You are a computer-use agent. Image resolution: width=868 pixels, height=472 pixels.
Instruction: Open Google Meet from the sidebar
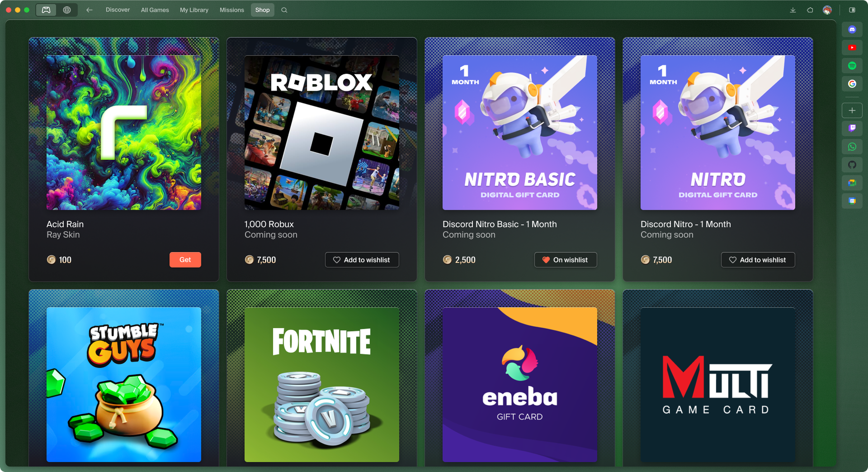click(x=852, y=183)
